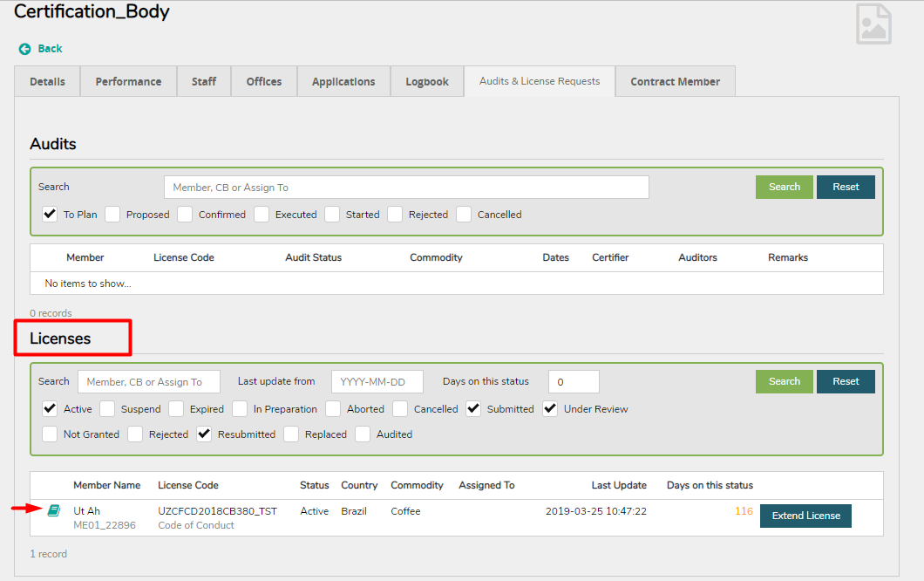
Task: Open the Logbook tab
Action: [x=427, y=82]
